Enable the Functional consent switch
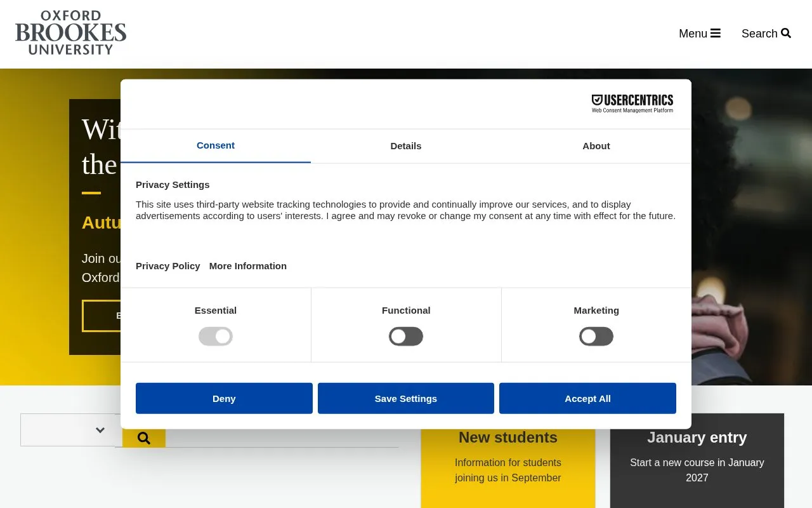 coord(406,337)
